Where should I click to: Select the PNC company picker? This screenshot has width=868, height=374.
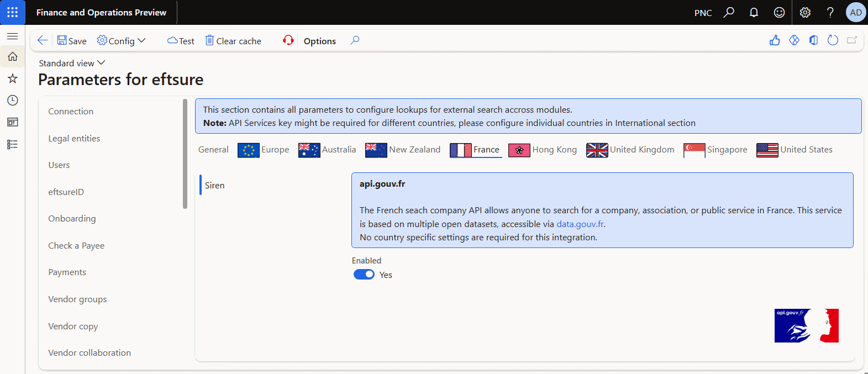tap(703, 13)
